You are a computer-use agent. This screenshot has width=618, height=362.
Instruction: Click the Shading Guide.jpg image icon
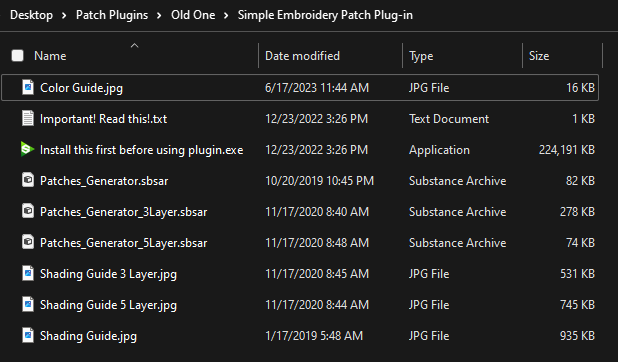28,336
